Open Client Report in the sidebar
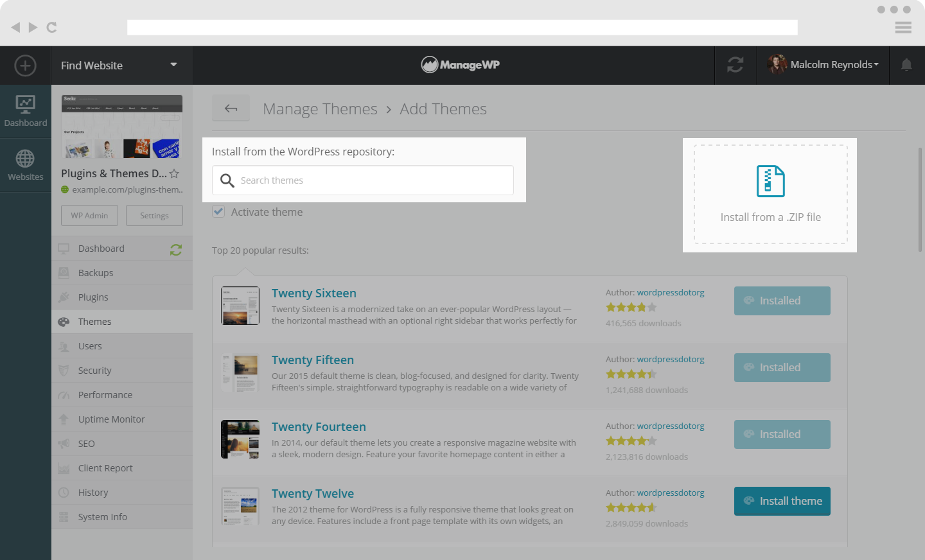This screenshot has height=560, width=925. coord(122,468)
